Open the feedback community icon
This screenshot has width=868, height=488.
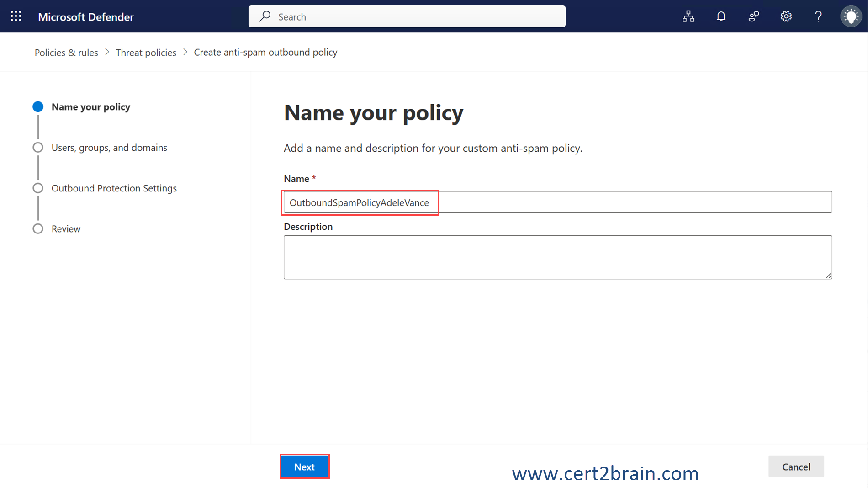[x=753, y=16]
